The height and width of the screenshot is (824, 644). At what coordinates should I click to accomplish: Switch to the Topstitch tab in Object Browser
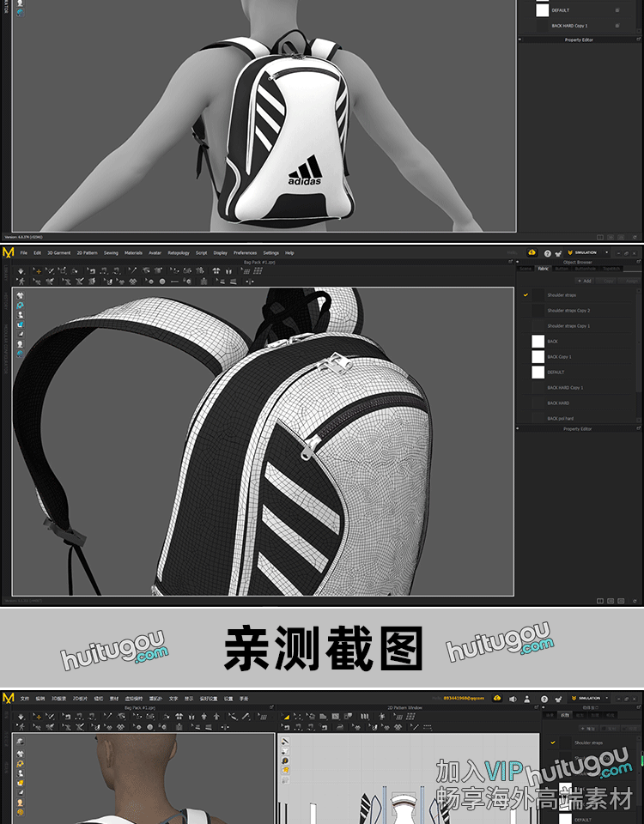coord(611,269)
